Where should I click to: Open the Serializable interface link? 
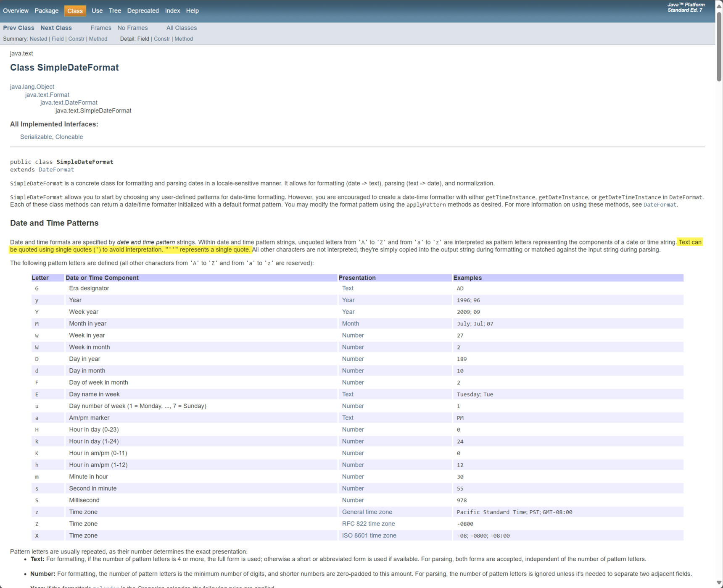coord(36,137)
